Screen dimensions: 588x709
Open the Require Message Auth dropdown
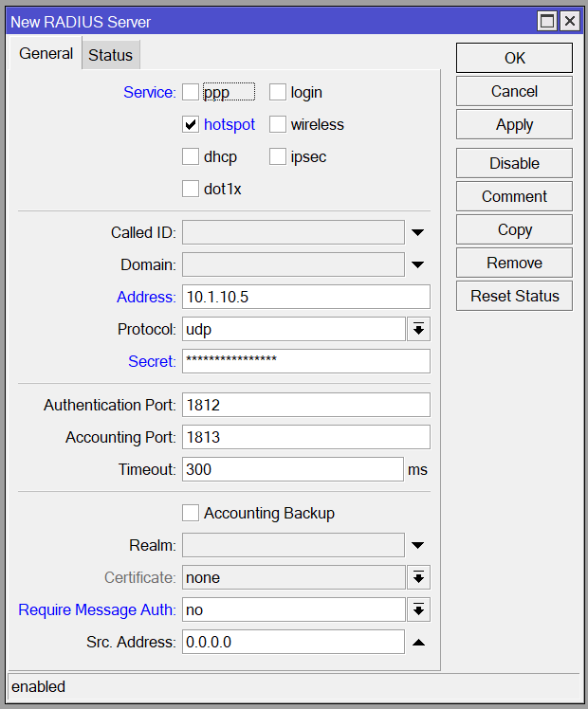point(418,609)
